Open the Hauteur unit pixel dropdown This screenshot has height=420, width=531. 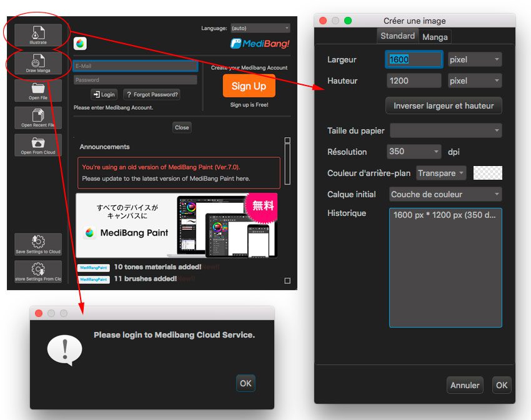pos(475,81)
